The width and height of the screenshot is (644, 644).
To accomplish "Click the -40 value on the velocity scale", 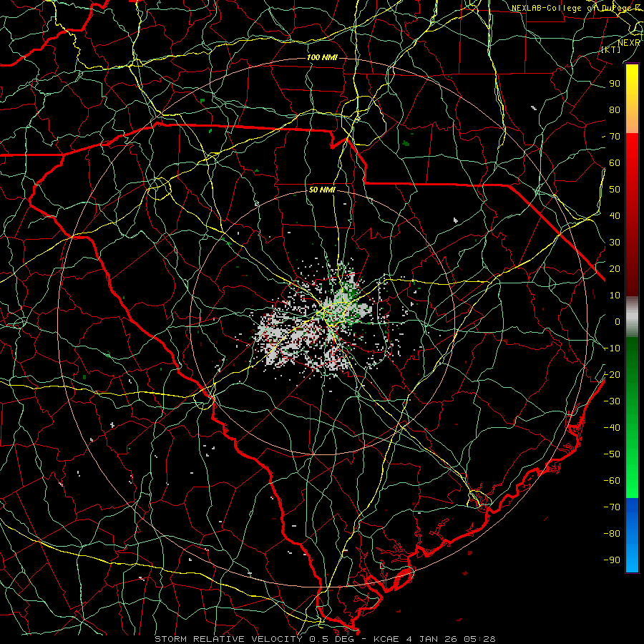I will coord(612,428).
